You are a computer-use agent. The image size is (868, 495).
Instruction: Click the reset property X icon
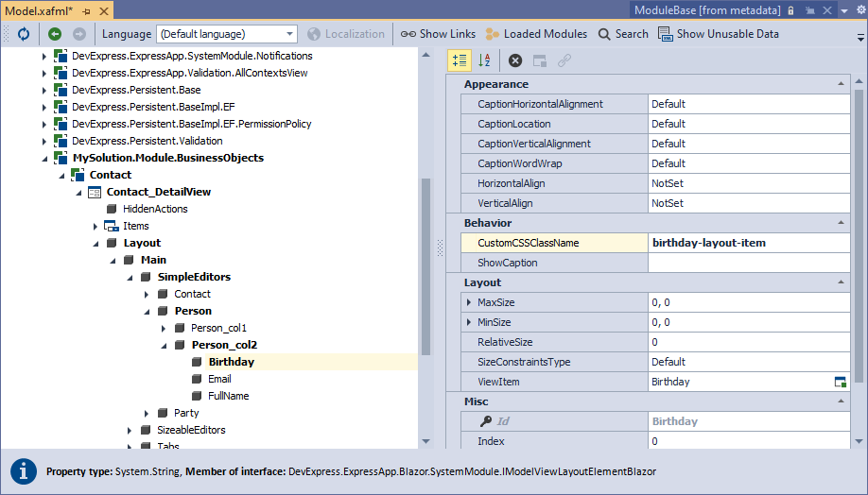(x=515, y=60)
